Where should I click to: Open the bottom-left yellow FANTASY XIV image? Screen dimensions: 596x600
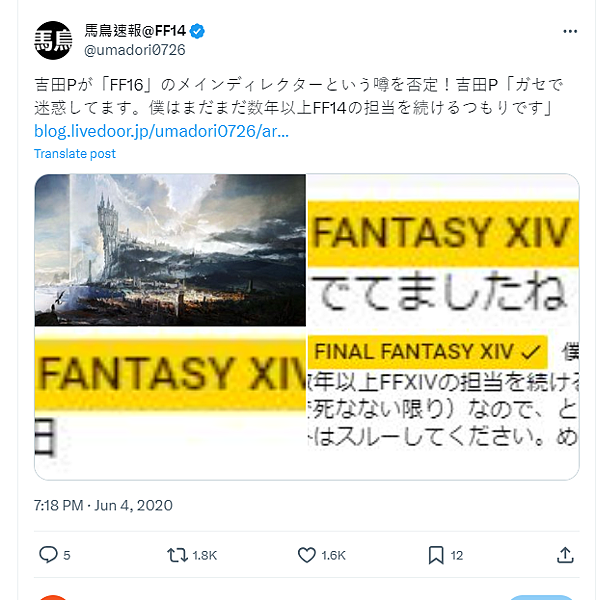pyautogui.click(x=170, y=404)
